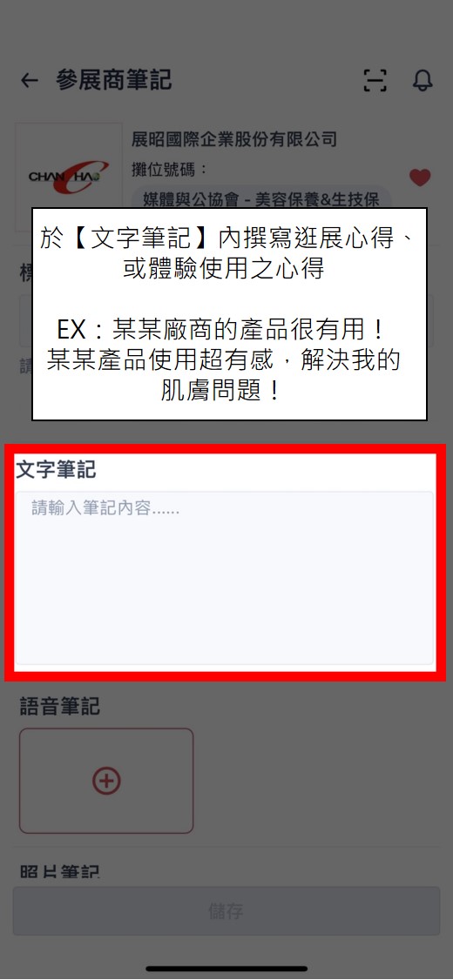Tap the instruction box about 逛展心得
Viewport: 453px width, 980px height.
230,313
